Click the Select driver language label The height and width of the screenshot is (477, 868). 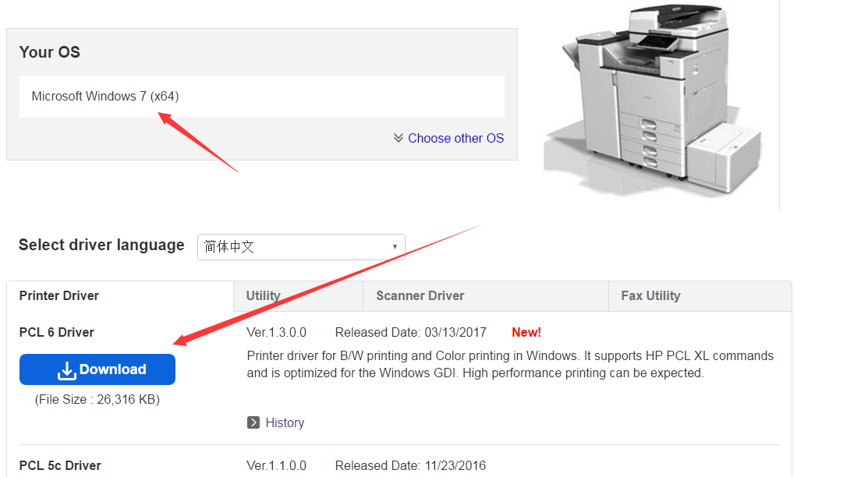pyautogui.click(x=101, y=245)
